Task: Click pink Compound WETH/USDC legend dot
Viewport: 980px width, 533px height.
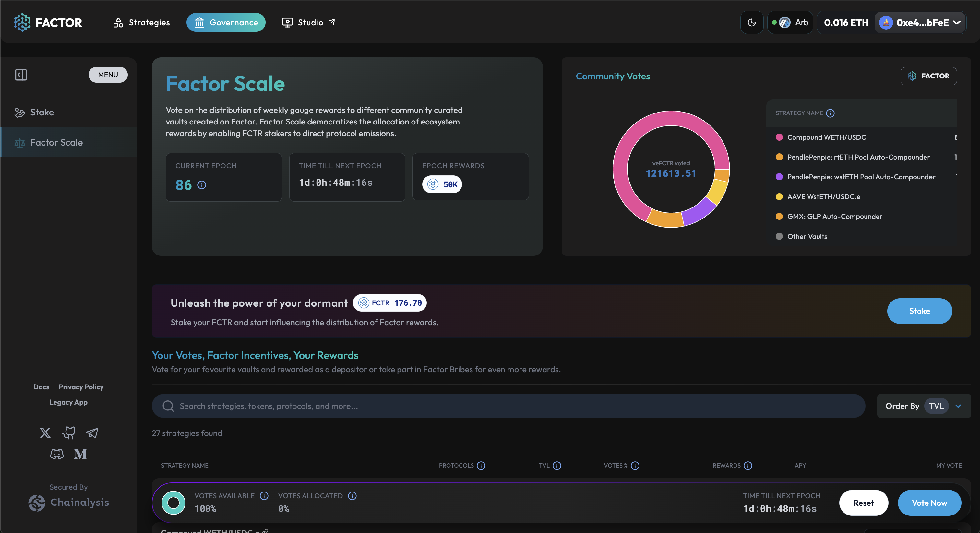Action: [779, 137]
